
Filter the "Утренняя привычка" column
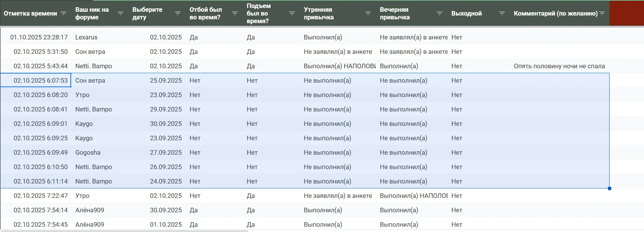pyautogui.click(x=368, y=13)
